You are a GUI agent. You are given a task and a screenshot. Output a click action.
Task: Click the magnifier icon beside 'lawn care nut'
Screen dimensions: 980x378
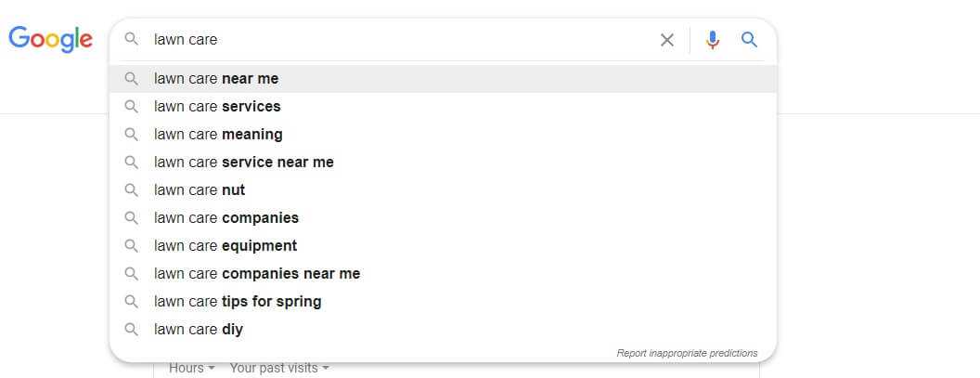point(131,189)
